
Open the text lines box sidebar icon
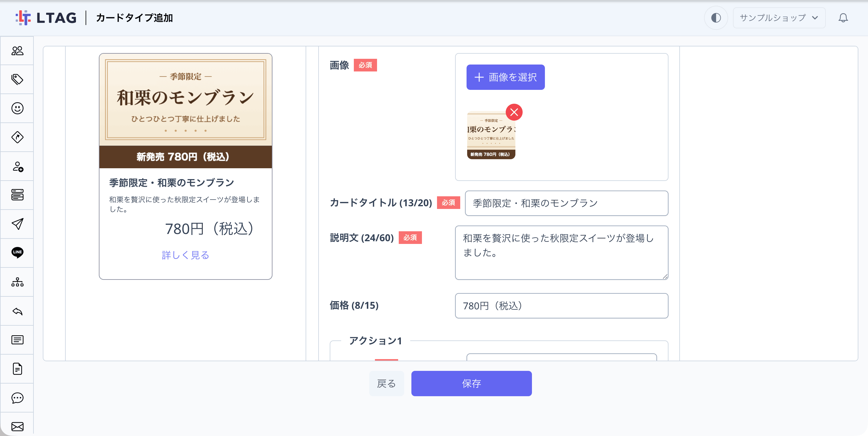(17, 340)
